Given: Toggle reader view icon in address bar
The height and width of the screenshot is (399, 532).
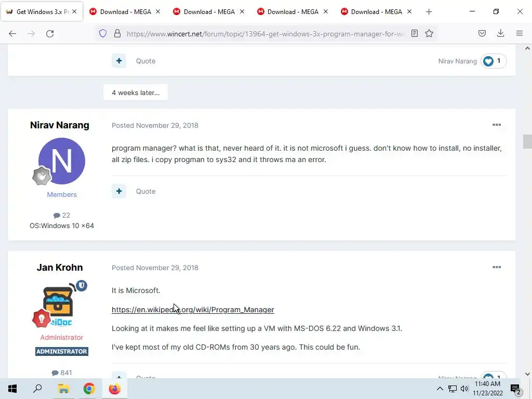Looking at the screenshot, I should tap(414, 33).
